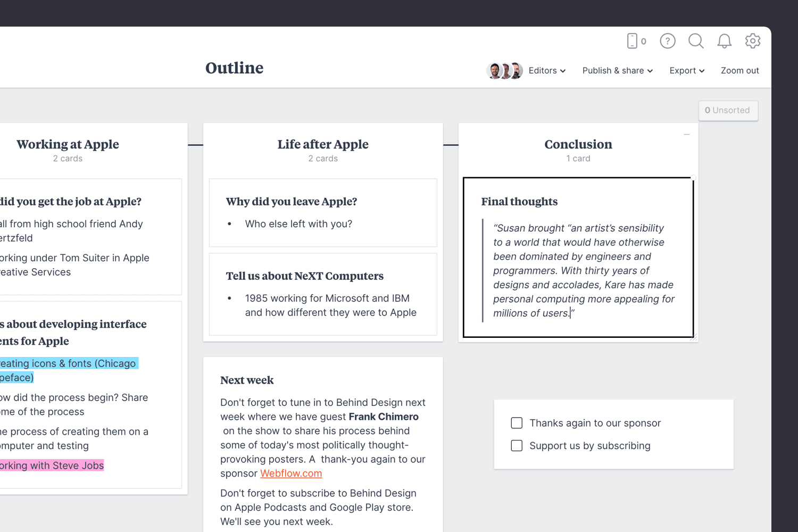Check 'Thanks again to our sponsor'

[x=517, y=423]
